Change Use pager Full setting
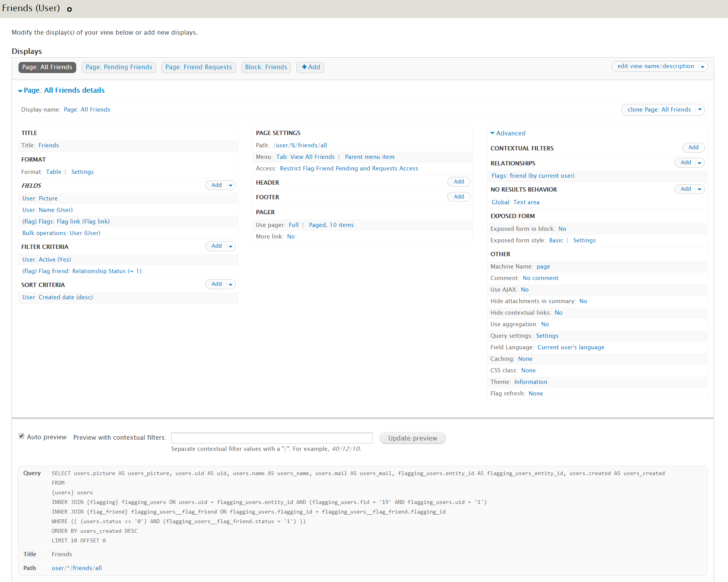The height and width of the screenshot is (582, 728). click(x=294, y=225)
